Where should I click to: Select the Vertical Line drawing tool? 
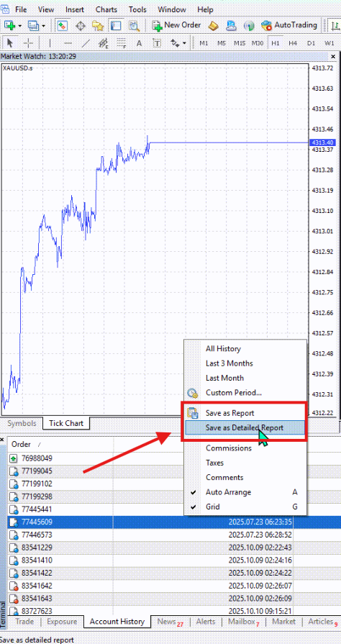[x=50, y=43]
